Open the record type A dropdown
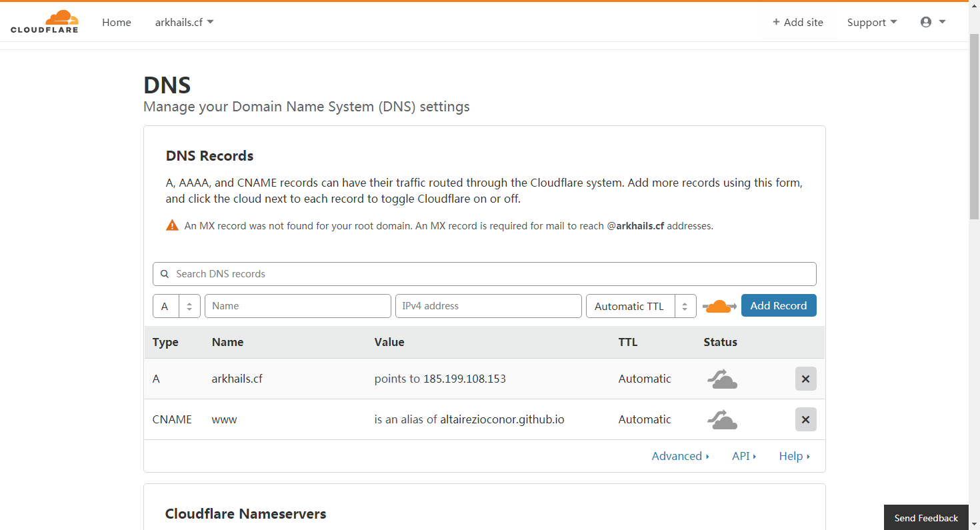980x530 pixels. click(x=177, y=306)
